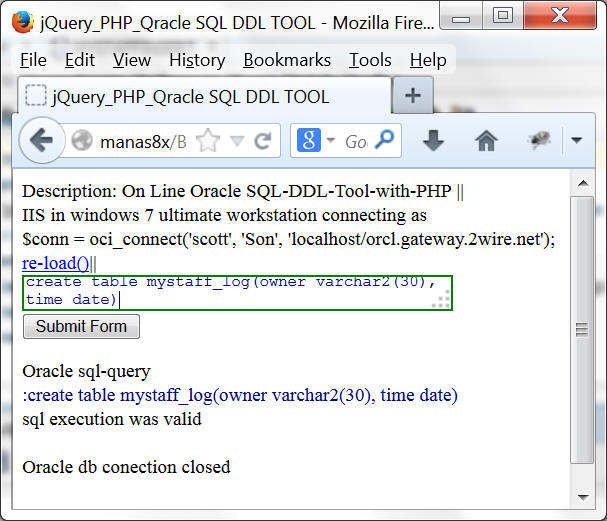Click the 'IIS in windows 7 ultimate' line
This screenshot has width=607, height=521.
pyautogui.click(x=225, y=215)
